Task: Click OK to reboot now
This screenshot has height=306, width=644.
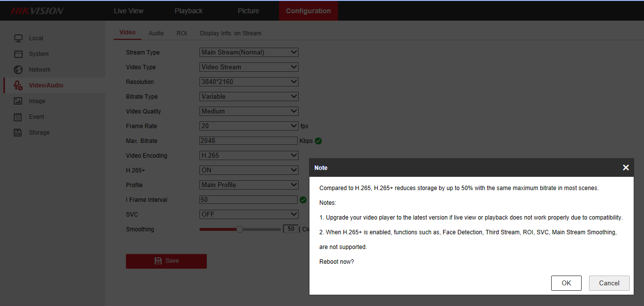Action: pyautogui.click(x=566, y=283)
